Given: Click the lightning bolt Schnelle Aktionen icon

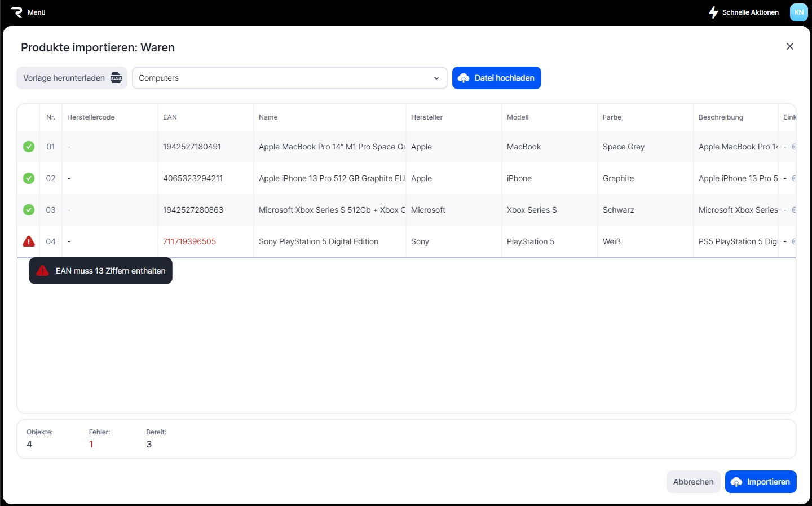Looking at the screenshot, I should click(713, 12).
